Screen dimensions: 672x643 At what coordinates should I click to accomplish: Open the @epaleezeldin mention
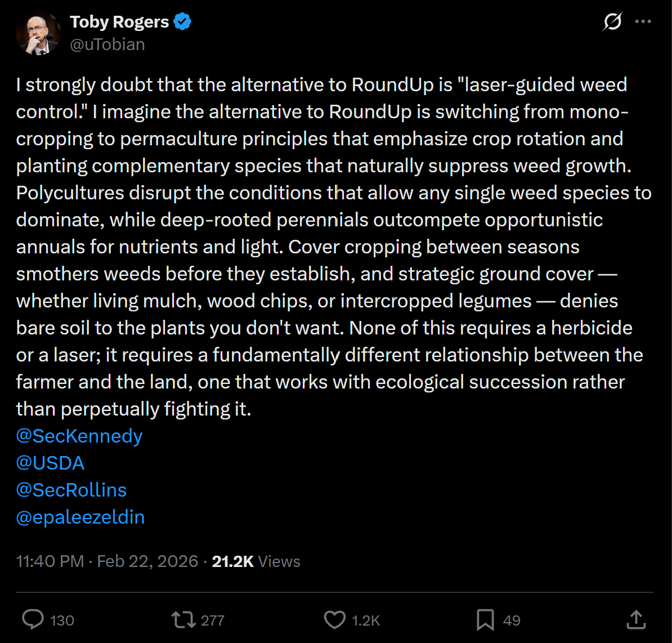pyautogui.click(x=80, y=517)
